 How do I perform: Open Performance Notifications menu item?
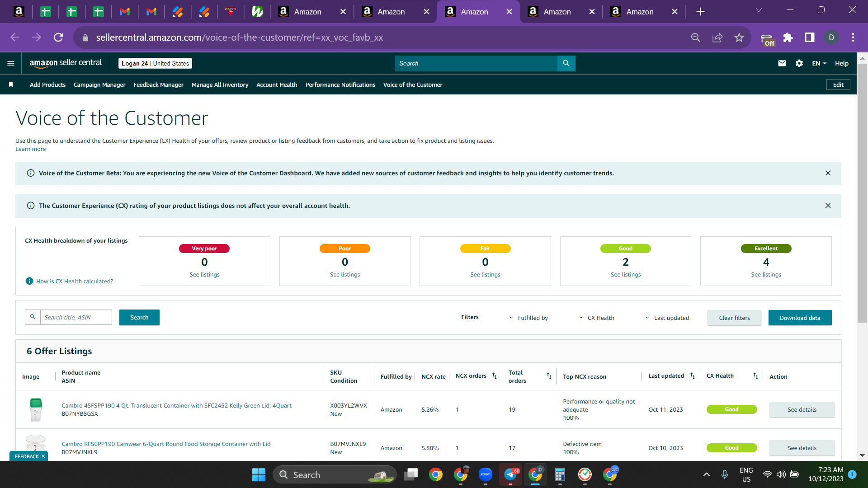click(340, 84)
